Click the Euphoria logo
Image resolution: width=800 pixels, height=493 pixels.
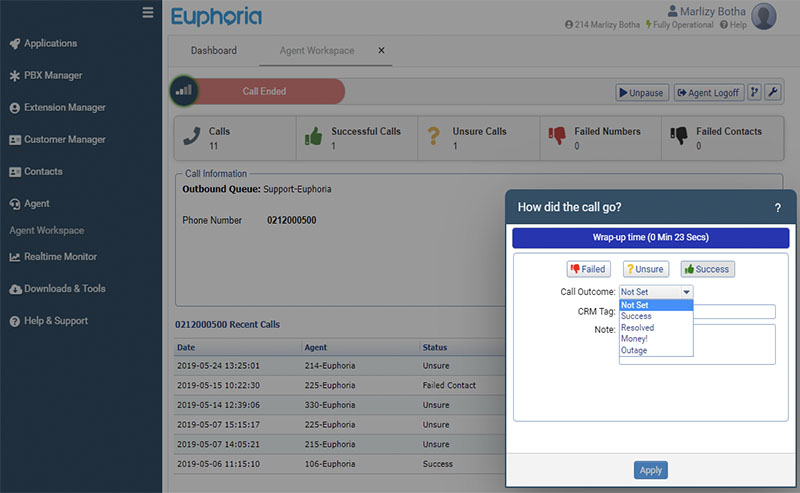(216, 17)
